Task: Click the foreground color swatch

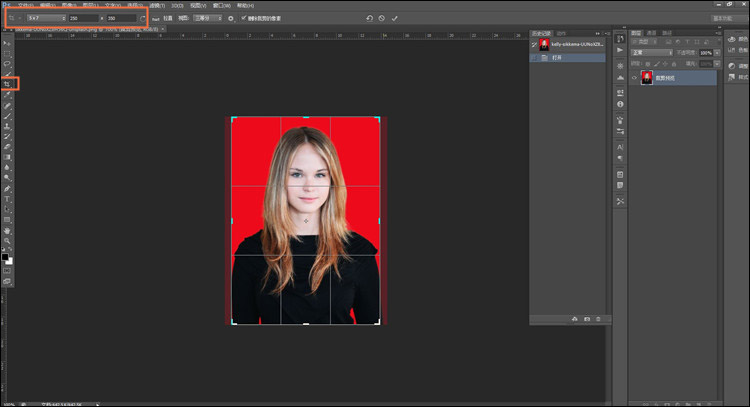Action: click(x=5, y=255)
